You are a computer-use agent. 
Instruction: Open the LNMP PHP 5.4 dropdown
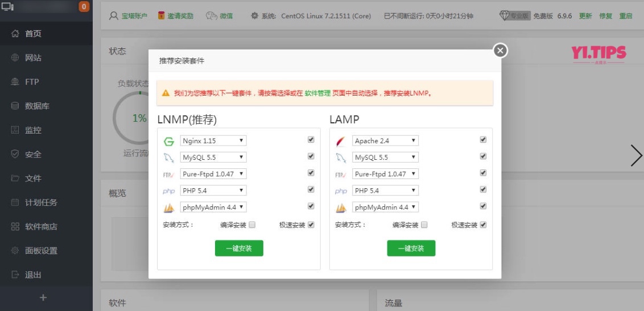(x=213, y=190)
